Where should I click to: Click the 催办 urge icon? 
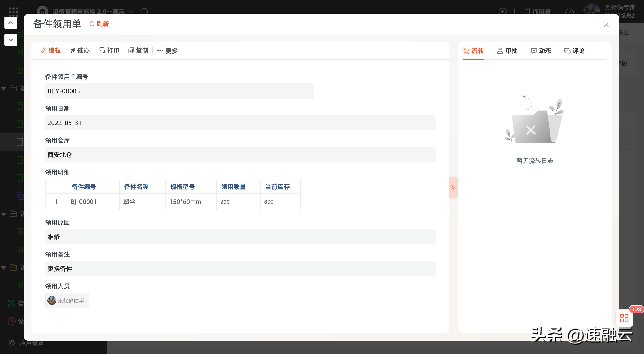pos(79,50)
